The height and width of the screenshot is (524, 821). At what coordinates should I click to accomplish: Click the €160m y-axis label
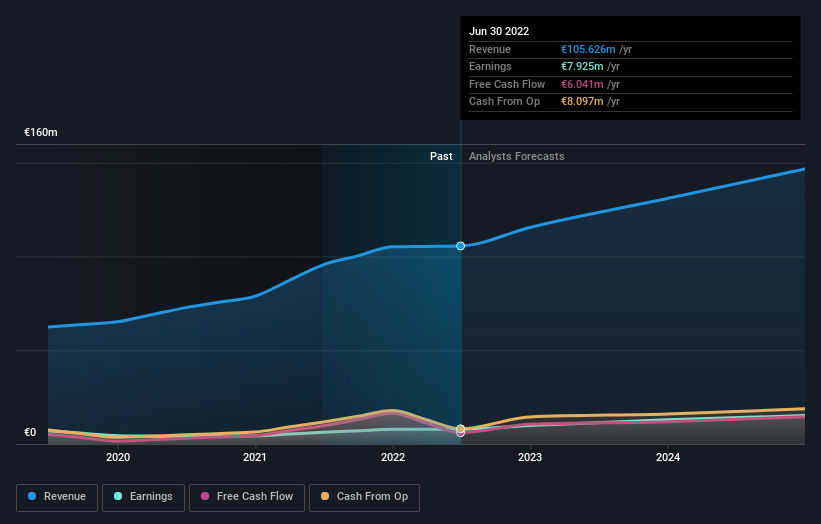41,132
